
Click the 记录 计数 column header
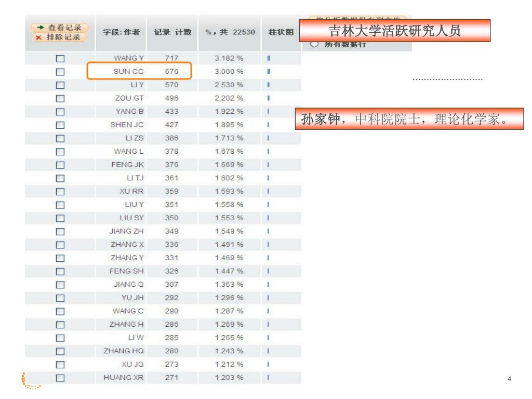tap(172, 32)
